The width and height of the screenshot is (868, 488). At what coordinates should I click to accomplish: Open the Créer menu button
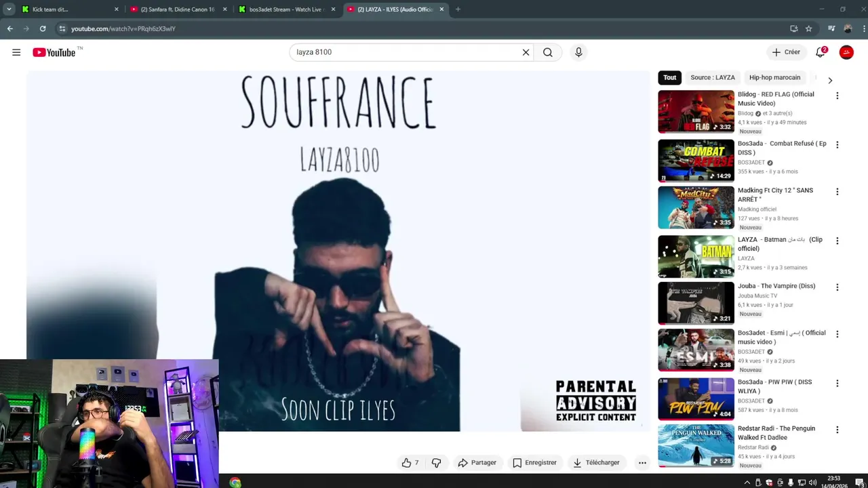786,52
